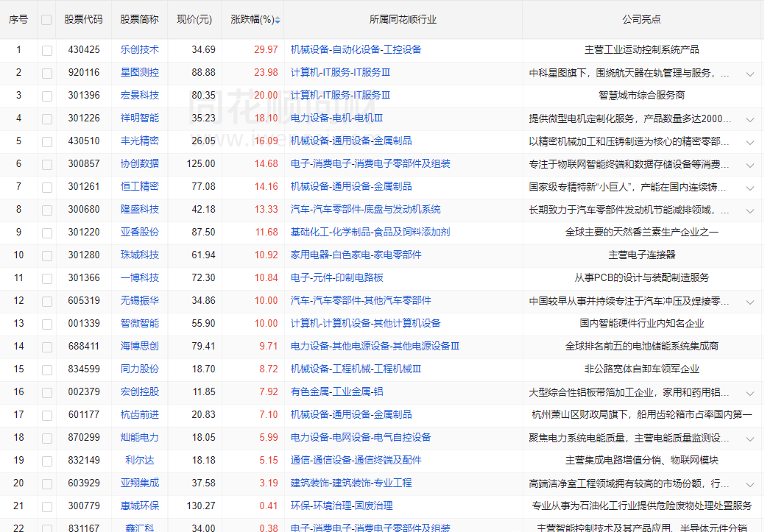Expand company highlights for 隆盛科技
Viewport: 773px width, 532px height.
tap(750, 211)
